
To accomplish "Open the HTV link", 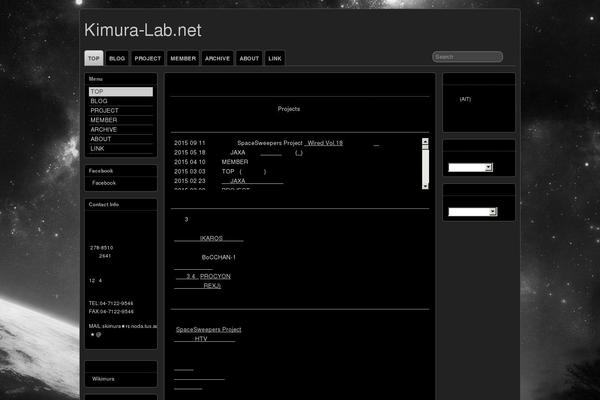I will (x=205, y=339).
